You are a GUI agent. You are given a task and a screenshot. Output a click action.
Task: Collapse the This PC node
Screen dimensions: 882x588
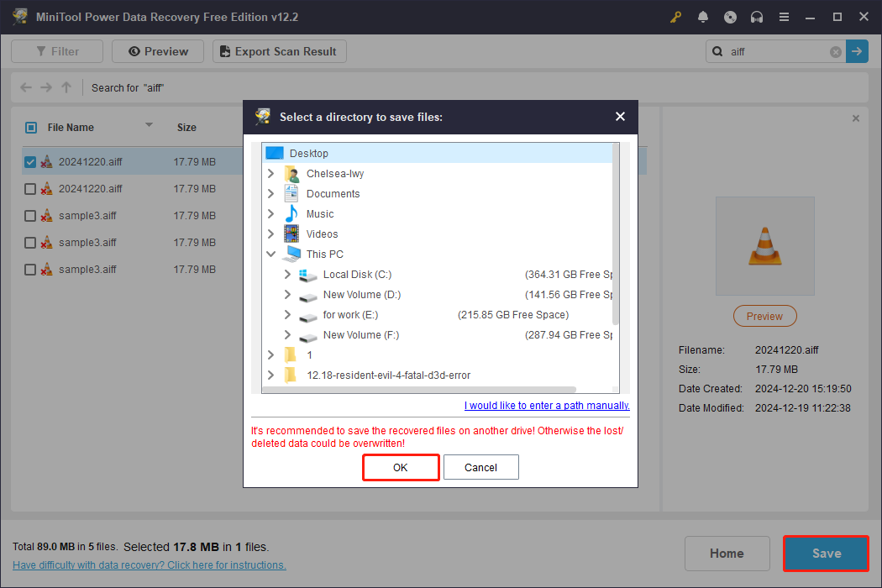(271, 255)
